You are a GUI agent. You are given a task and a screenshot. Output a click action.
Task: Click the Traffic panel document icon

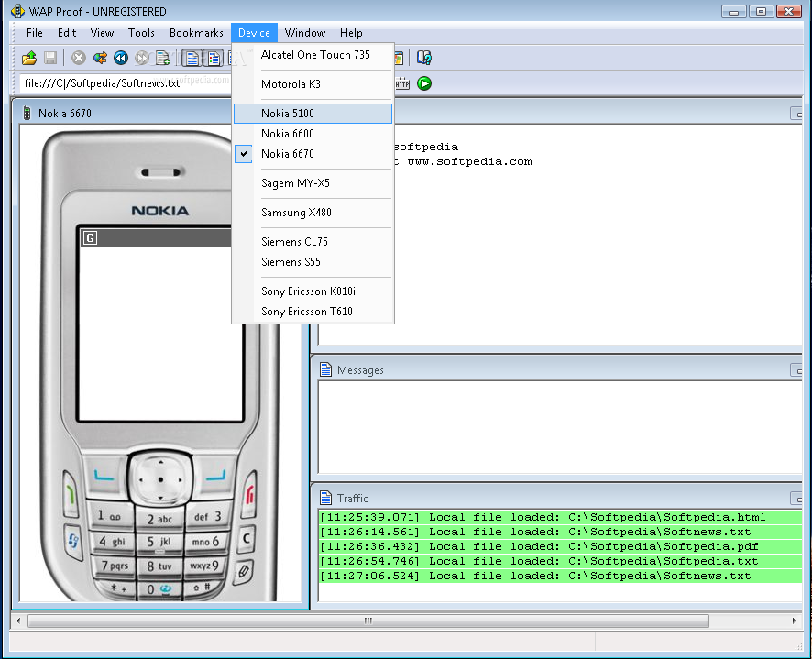pos(325,498)
